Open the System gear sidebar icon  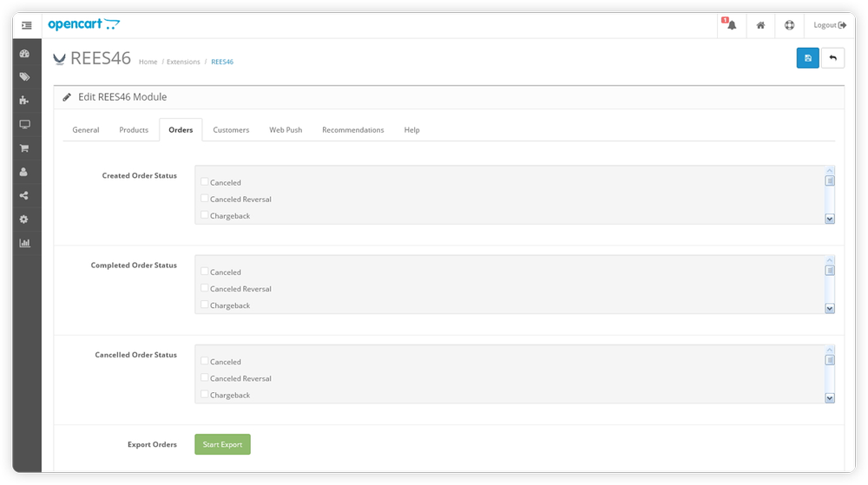pos(24,220)
